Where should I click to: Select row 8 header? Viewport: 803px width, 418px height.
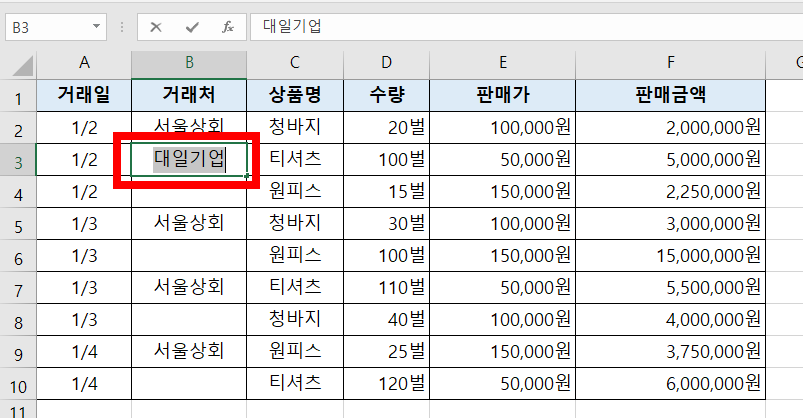point(18,320)
